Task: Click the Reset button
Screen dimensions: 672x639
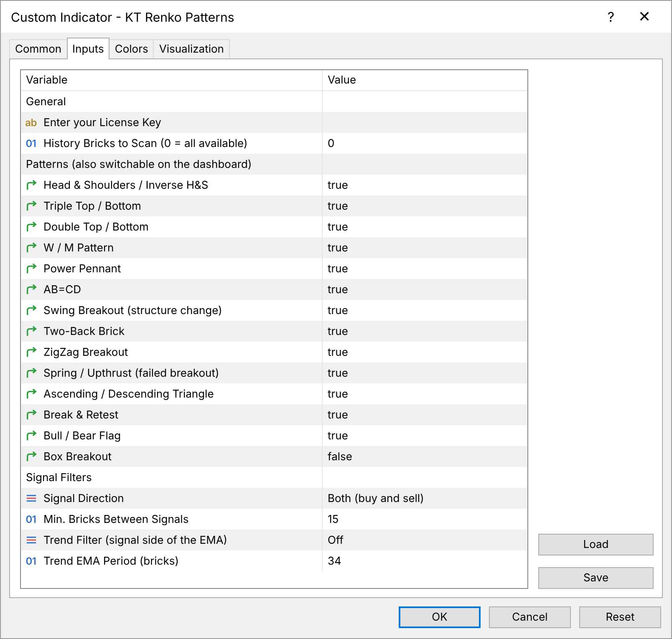Action: pyautogui.click(x=620, y=617)
